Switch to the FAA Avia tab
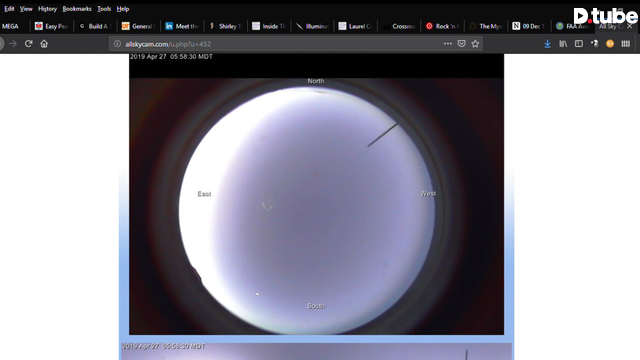The height and width of the screenshot is (360, 640). click(x=573, y=26)
